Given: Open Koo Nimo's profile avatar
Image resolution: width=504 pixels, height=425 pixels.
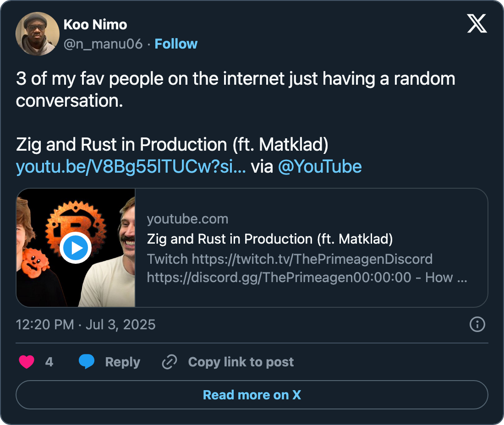Looking at the screenshot, I should (36, 34).
